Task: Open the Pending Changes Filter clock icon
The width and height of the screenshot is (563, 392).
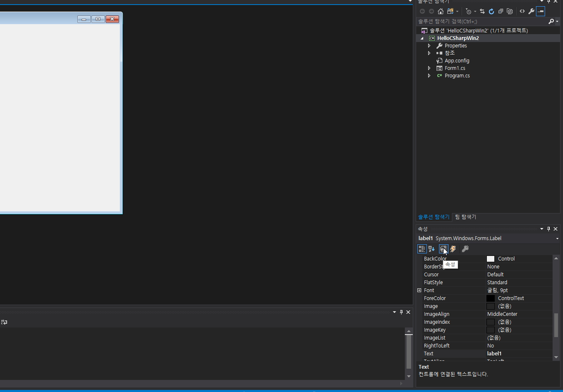Action: 469,12
